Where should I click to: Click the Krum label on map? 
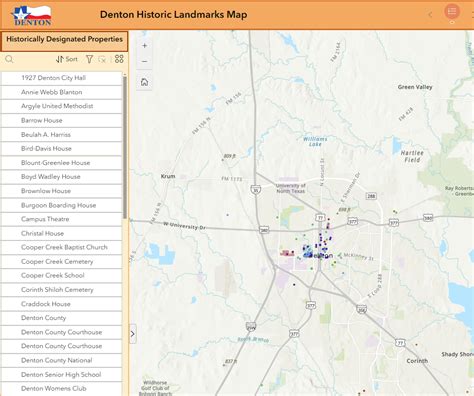(x=168, y=176)
